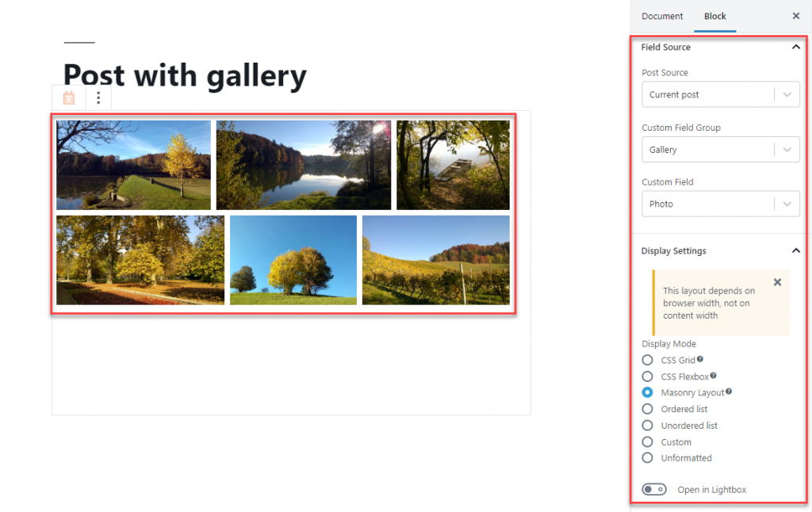The width and height of the screenshot is (812, 512).
Task: Click the Masonry Layout help icon
Action: [728, 392]
